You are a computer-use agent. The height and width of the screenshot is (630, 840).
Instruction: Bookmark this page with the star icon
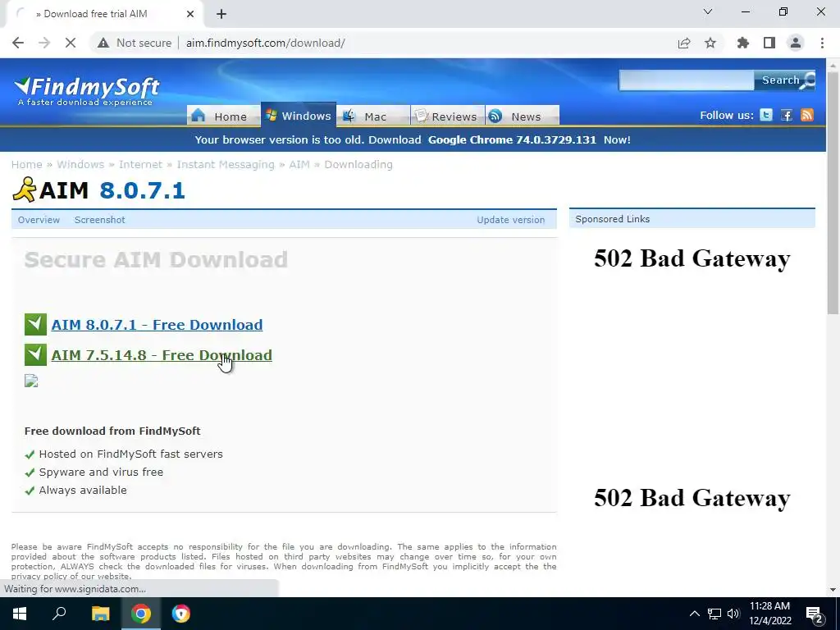[x=710, y=43]
